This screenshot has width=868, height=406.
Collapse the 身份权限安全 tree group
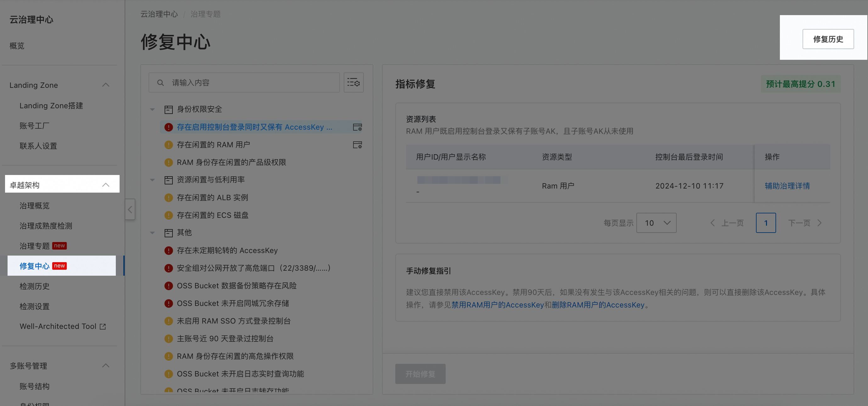[152, 110]
